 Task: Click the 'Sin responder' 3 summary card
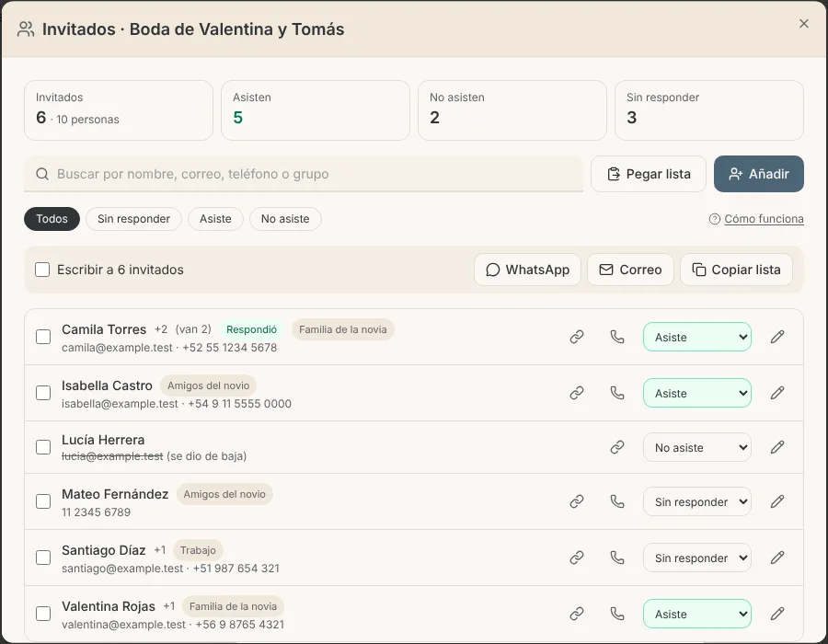click(x=709, y=110)
